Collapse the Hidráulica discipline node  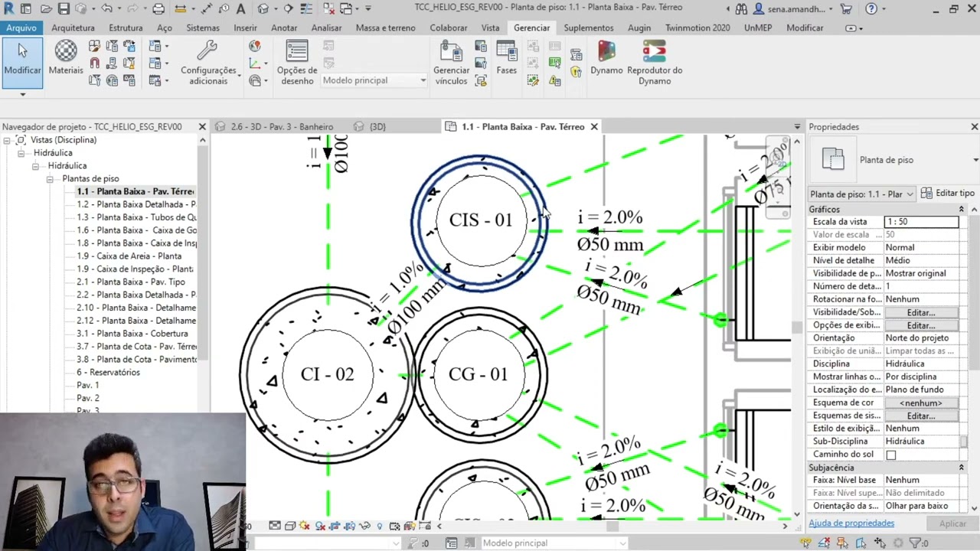pyautogui.click(x=21, y=153)
